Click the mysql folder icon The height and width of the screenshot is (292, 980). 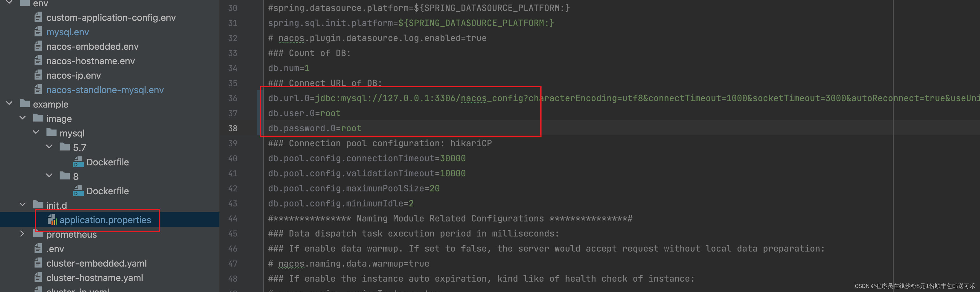coord(51,132)
